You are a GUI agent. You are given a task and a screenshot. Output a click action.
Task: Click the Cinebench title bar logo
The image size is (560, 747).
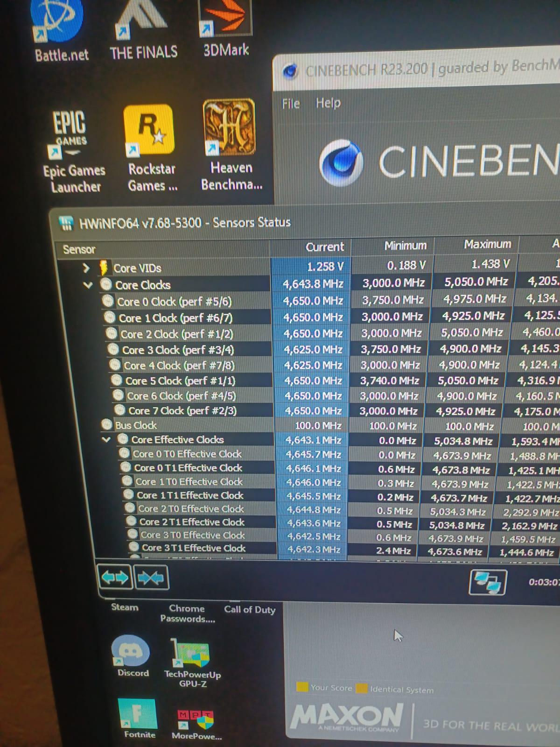point(290,71)
